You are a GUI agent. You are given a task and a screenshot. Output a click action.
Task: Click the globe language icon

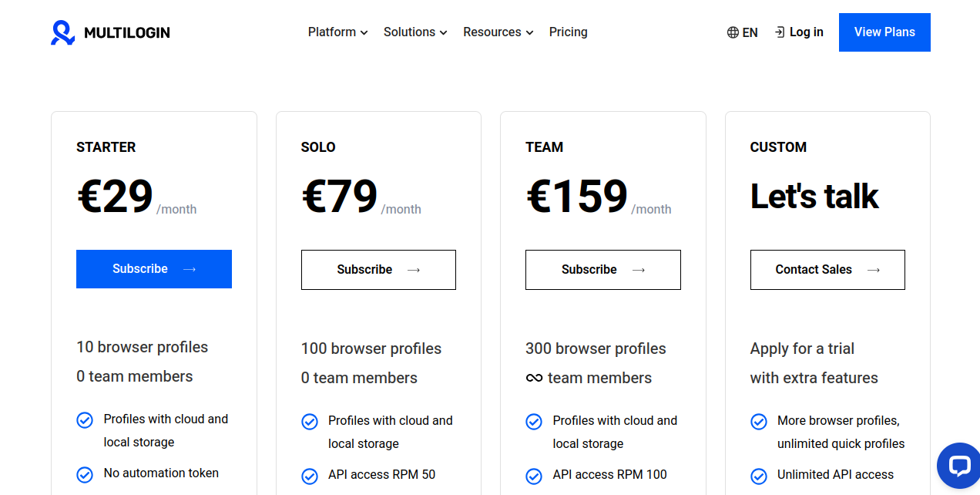731,32
